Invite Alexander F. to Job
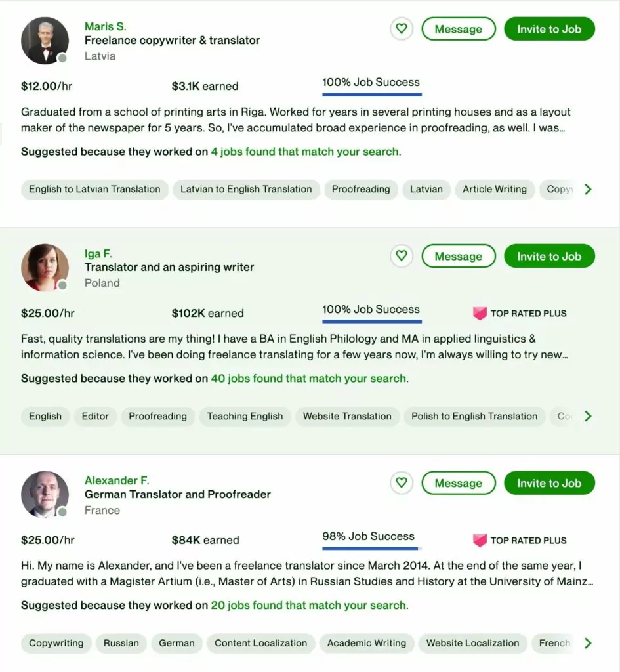 point(549,483)
